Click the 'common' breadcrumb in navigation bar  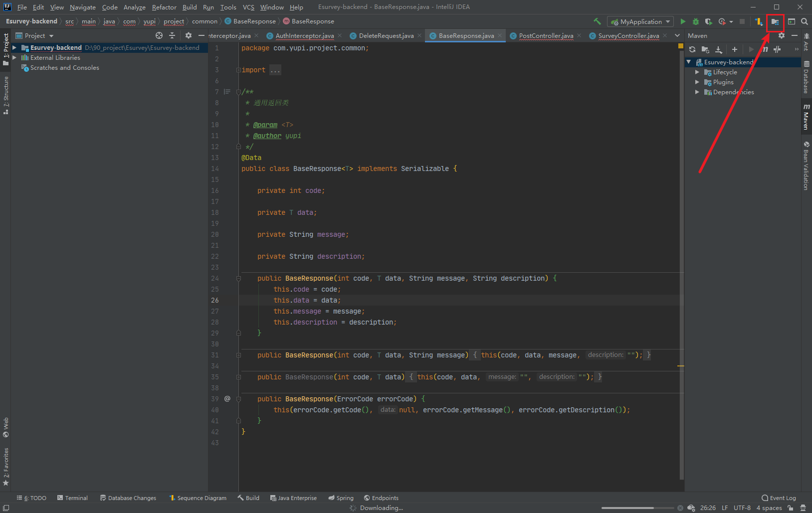[204, 21]
